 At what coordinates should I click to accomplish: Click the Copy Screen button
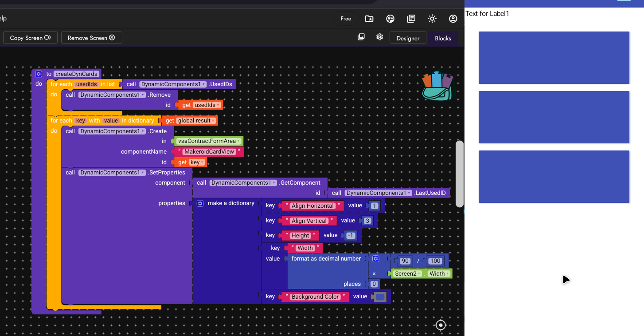point(30,38)
